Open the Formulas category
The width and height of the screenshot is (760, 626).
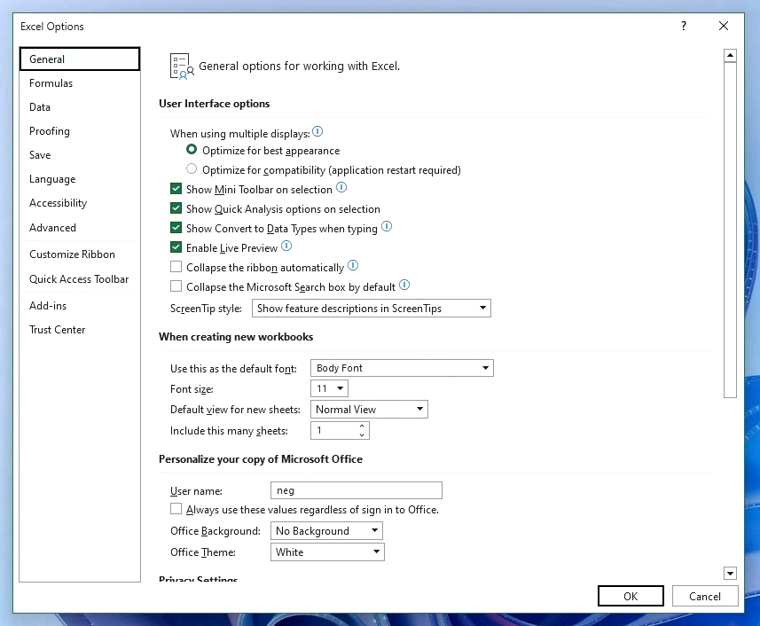pos(79,83)
